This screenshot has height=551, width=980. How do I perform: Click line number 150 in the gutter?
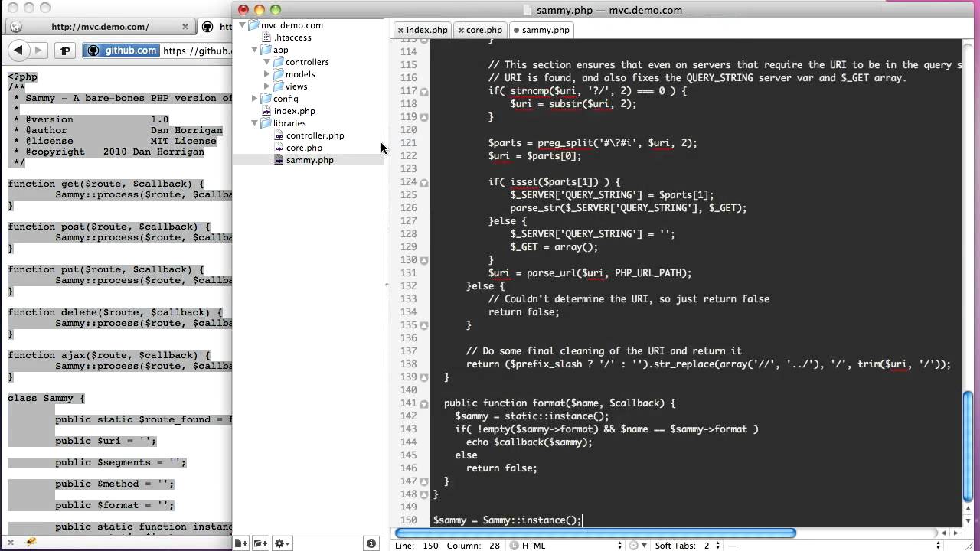tap(408, 520)
